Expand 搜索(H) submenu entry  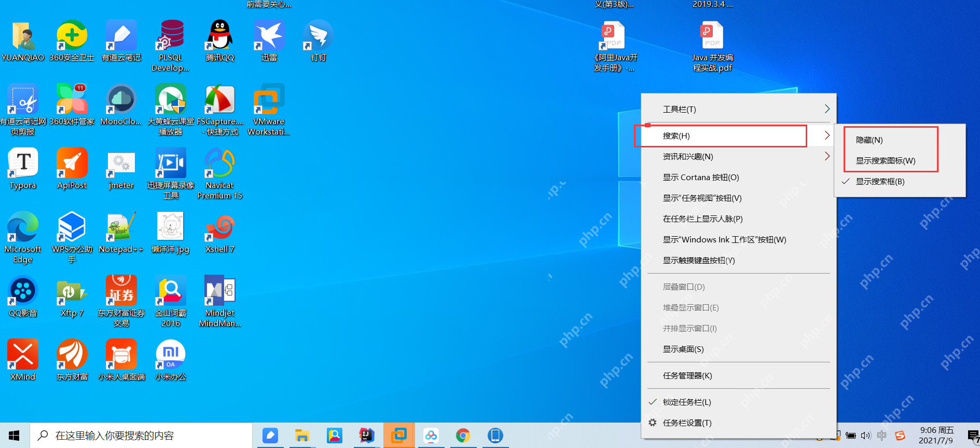tap(739, 136)
